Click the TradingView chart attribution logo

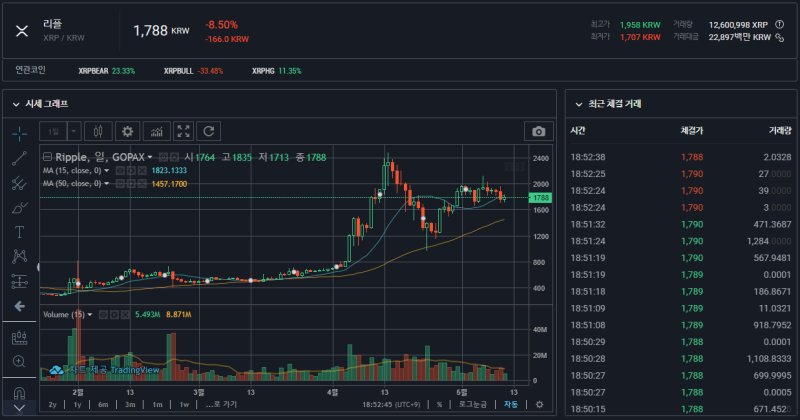[105, 369]
